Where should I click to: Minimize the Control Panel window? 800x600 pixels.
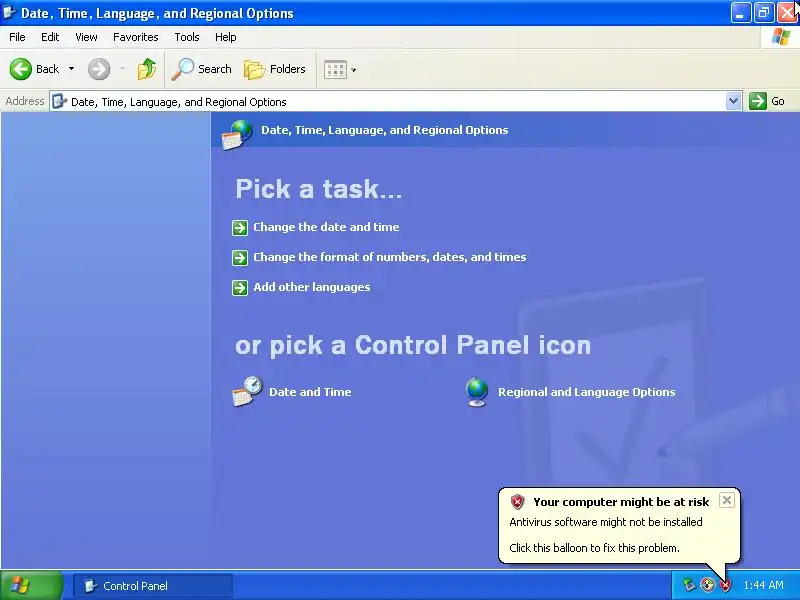tap(740, 13)
